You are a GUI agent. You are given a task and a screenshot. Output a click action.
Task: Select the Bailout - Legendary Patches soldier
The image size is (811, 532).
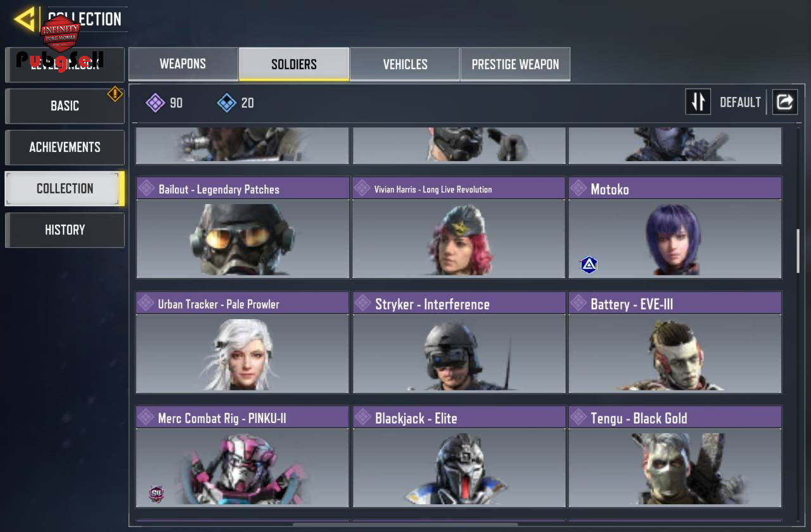coord(243,227)
